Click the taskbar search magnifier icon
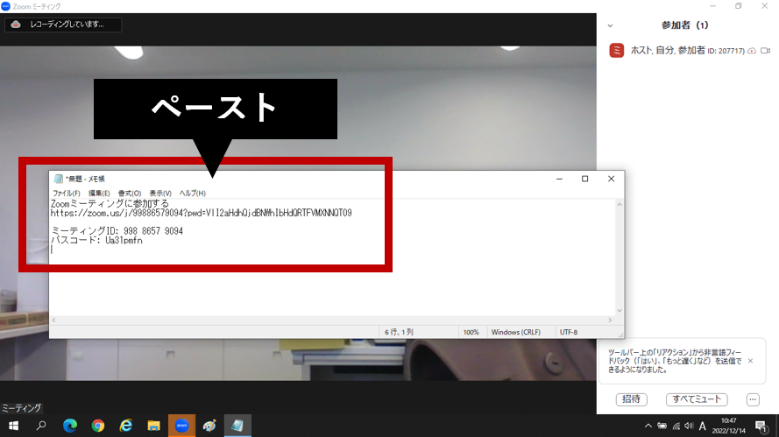Screen dimensions: 779x437 tap(41, 426)
